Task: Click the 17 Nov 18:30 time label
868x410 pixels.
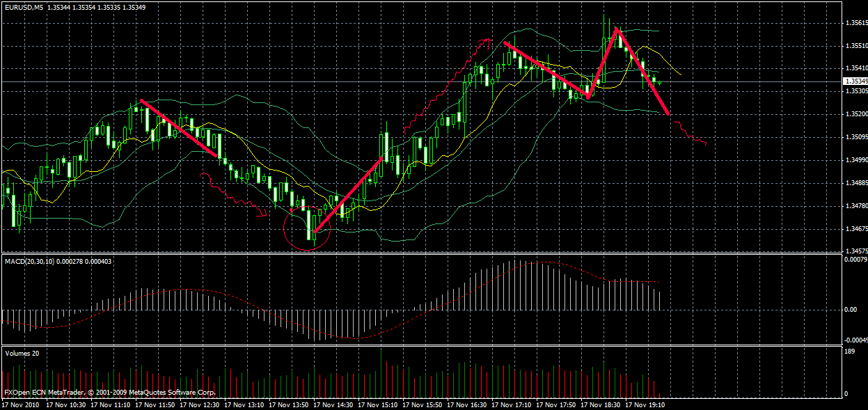Action: tap(601, 404)
